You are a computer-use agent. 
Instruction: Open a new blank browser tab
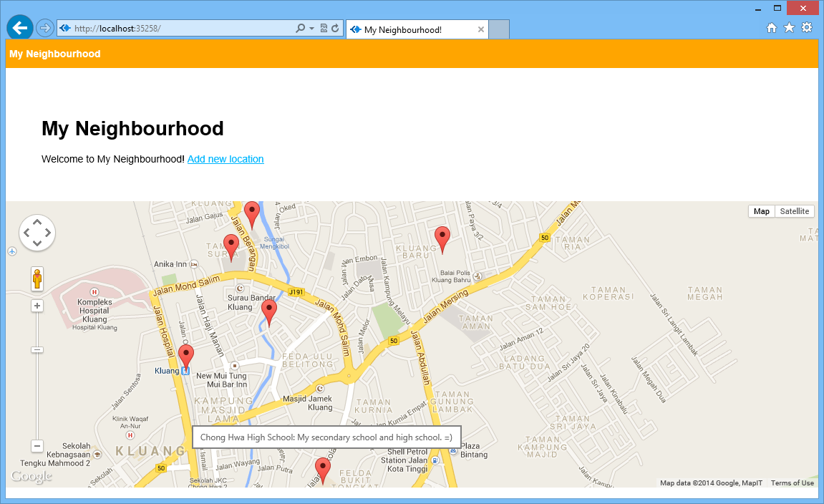click(x=499, y=29)
